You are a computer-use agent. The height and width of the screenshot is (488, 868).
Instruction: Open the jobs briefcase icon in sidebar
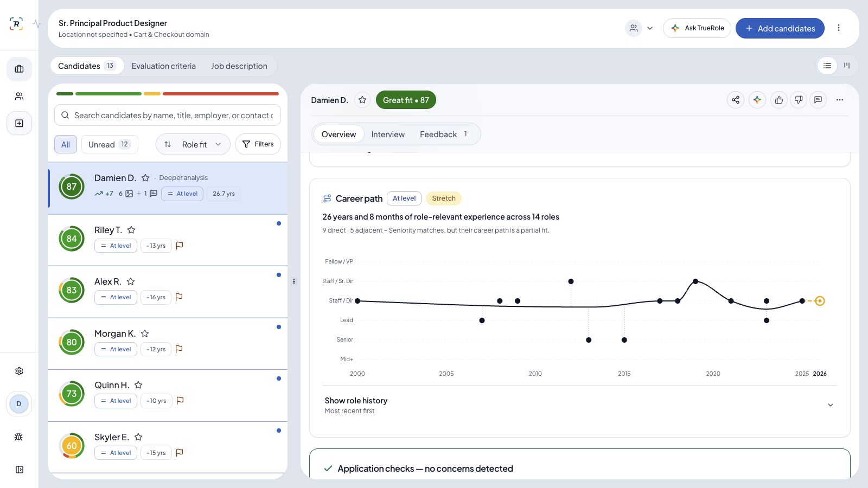coord(19,69)
